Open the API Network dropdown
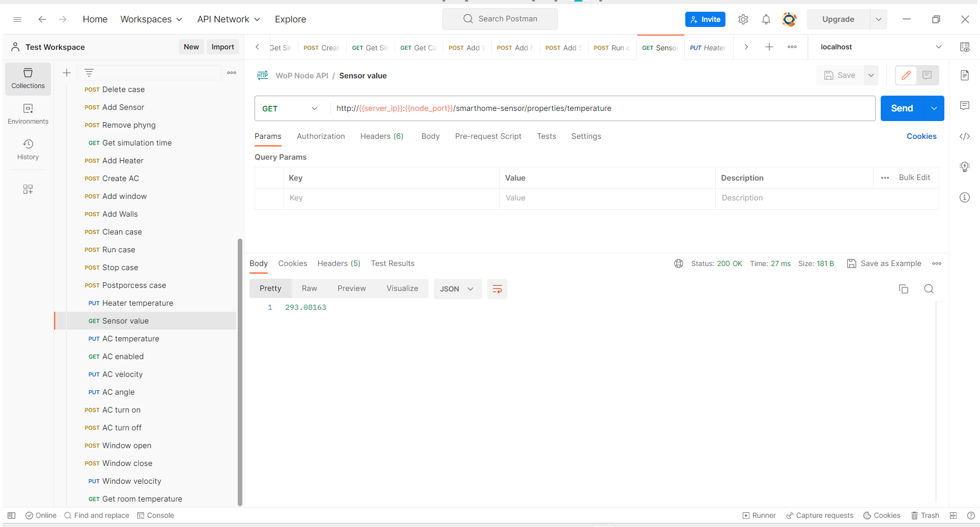This screenshot has width=980, height=527. pyautogui.click(x=229, y=19)
